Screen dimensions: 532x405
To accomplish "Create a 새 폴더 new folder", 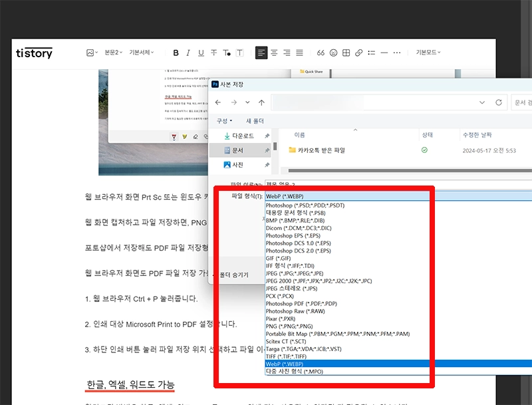I will coord(255,121).
